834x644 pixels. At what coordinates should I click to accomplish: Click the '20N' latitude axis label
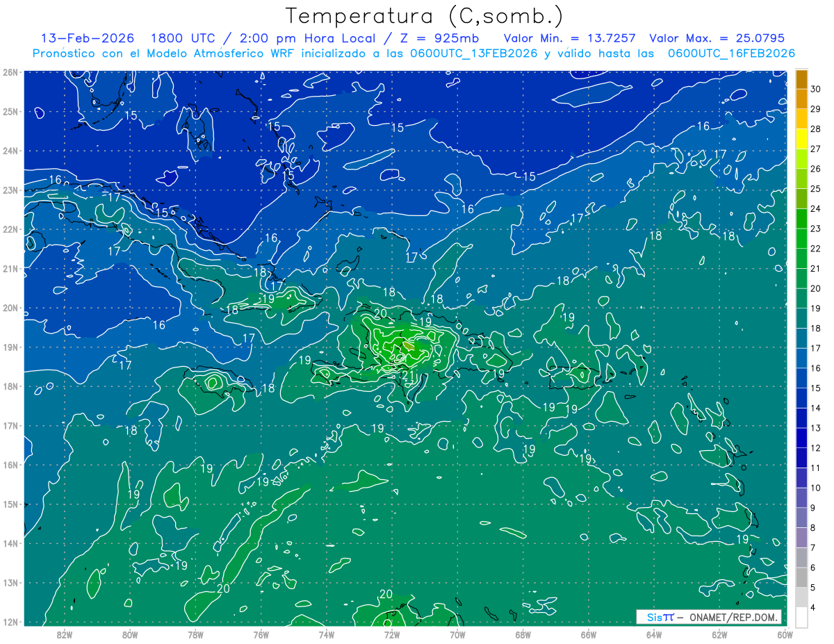10,308
